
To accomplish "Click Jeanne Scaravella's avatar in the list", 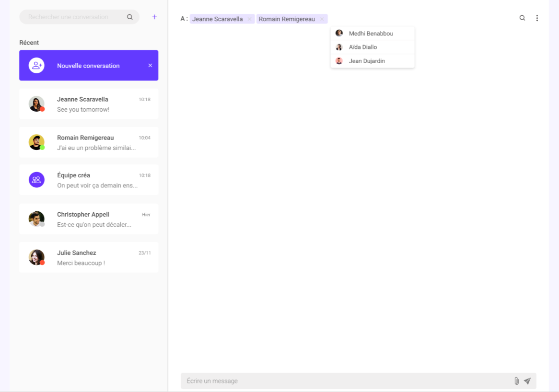I will 36,104.
